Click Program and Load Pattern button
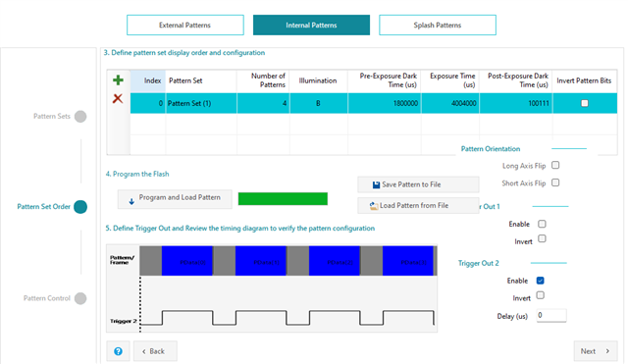Viewport: 628px width, 364px height. [x=175, y=199]
